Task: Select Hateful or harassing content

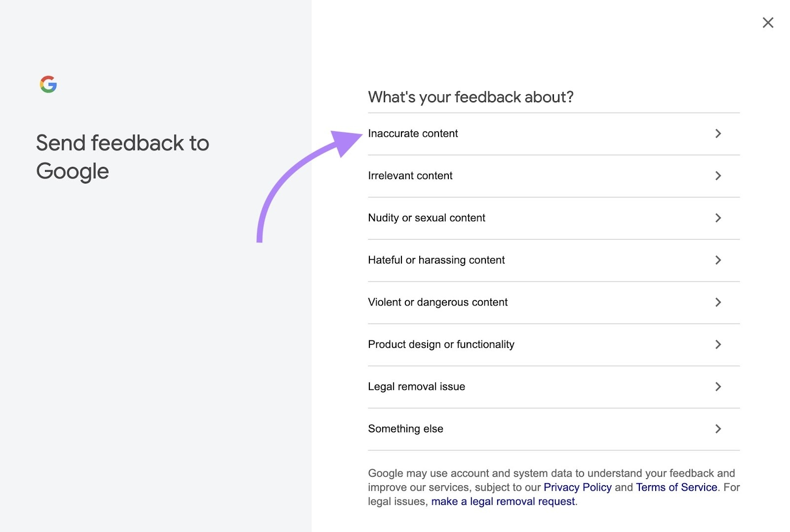Action: pyautogui.click(x=436, y=260)
